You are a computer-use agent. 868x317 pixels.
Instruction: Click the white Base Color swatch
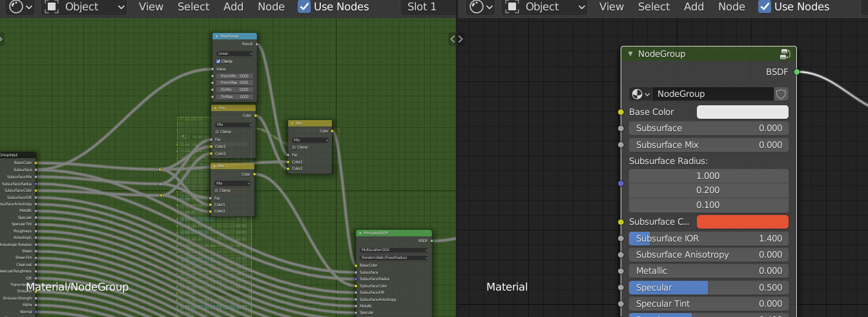[x=743, y=112]
